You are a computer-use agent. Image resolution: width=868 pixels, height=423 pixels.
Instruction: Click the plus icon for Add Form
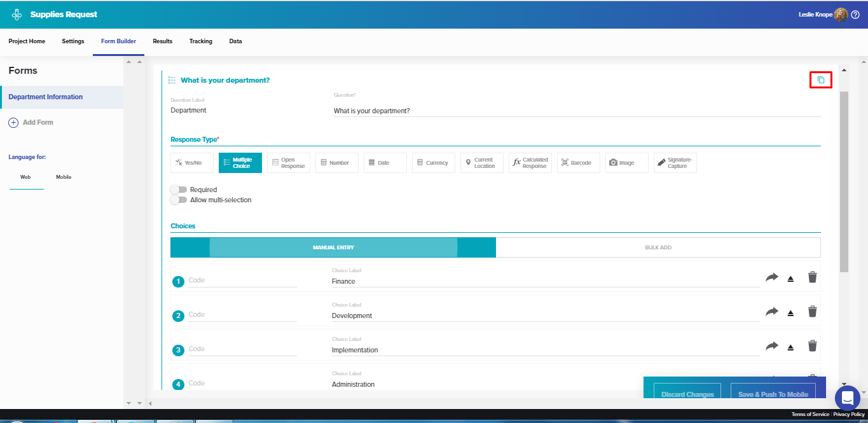point(13,122)
